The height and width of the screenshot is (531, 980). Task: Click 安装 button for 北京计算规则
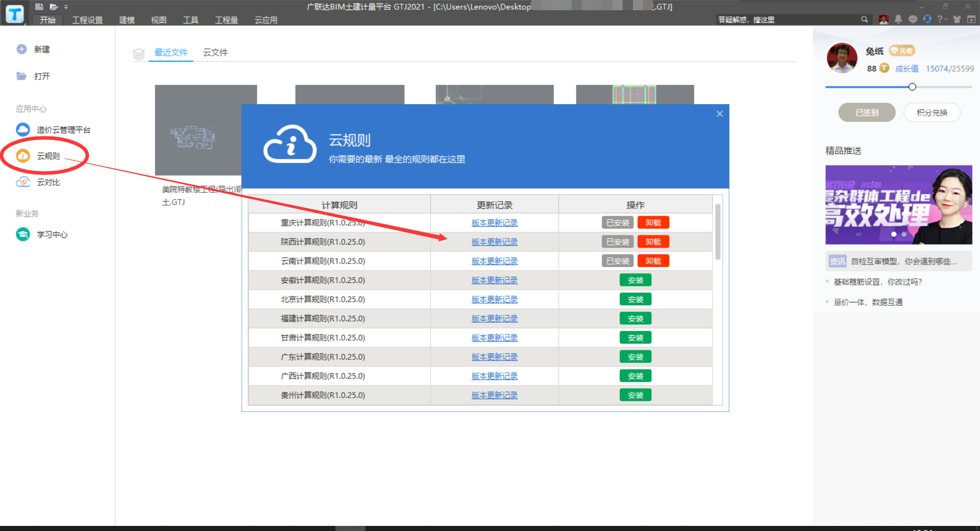635,299
